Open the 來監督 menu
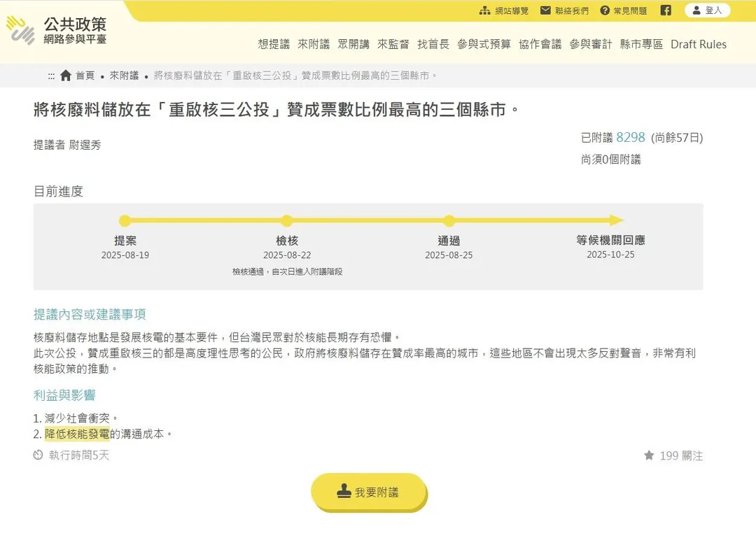 (393, 44)
